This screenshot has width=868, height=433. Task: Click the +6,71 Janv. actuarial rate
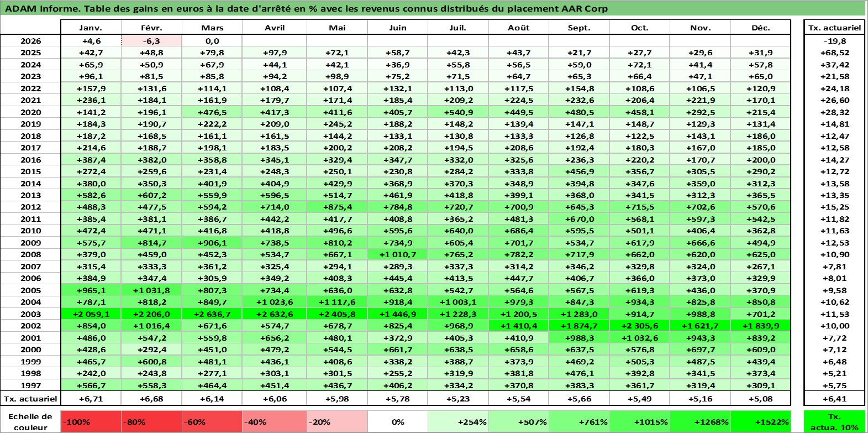click(x=91, y=399)
